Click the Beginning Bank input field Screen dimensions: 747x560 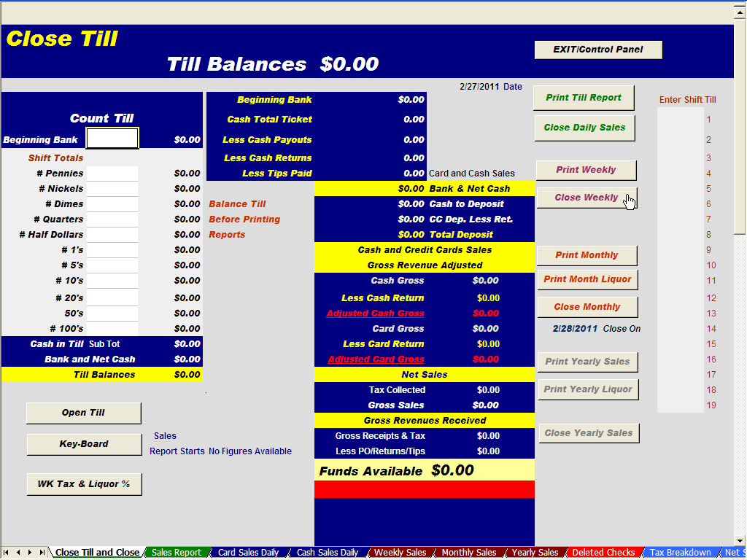[112, 139]
